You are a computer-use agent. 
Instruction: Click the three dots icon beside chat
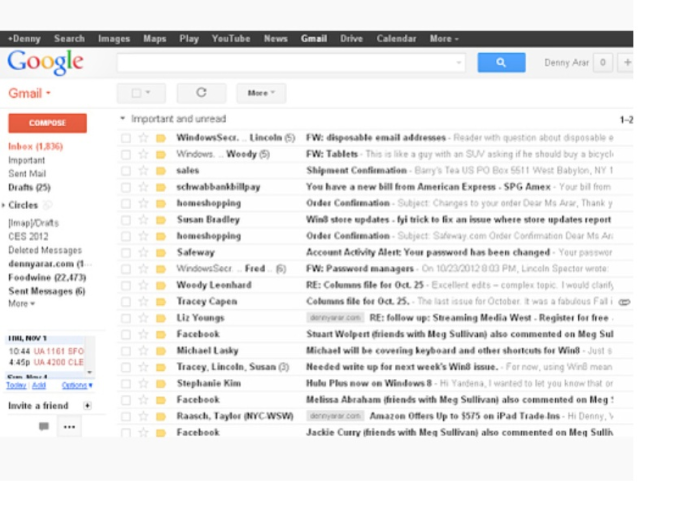(x=69, y=427)
